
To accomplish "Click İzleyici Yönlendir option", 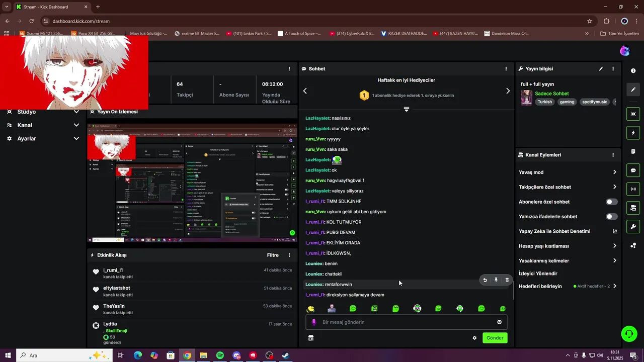I will point(538,274).
